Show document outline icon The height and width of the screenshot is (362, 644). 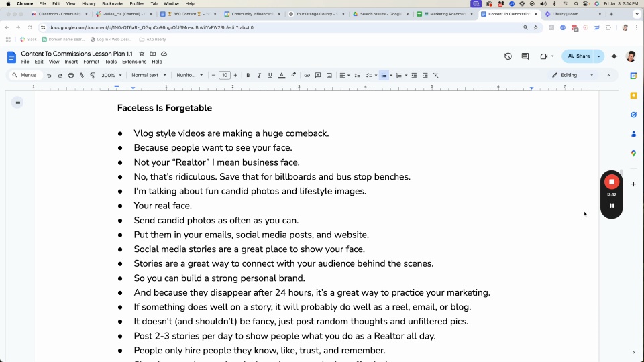[17, 102]
